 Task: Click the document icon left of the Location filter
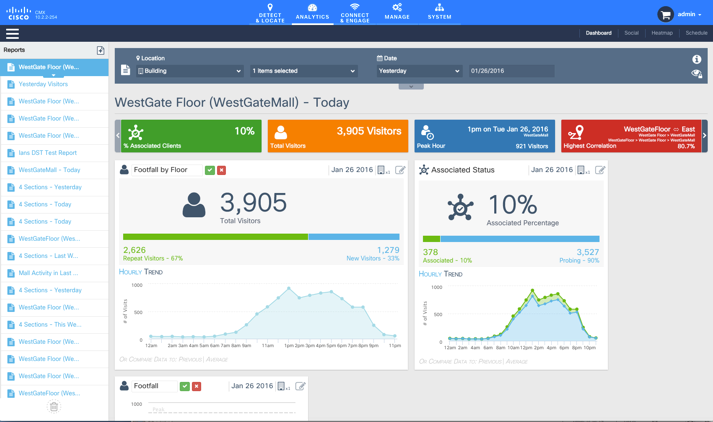pyautogui.click(x=125, y=70)
